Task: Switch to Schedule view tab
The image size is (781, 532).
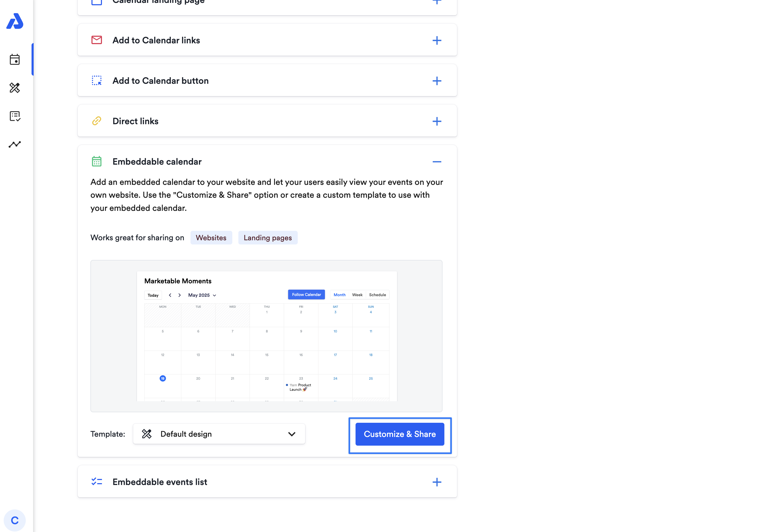Action: pos(377,295)
